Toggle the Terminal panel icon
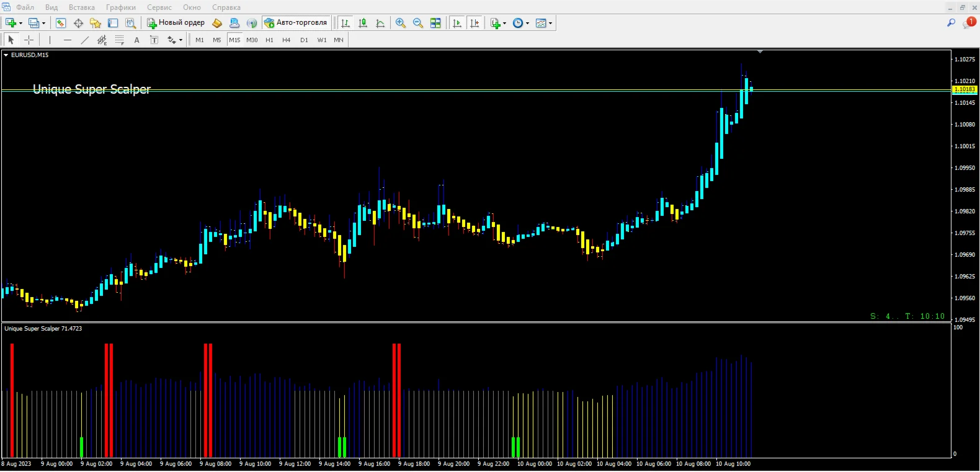The width and height of the screenshot is (980, 472). 113,23
